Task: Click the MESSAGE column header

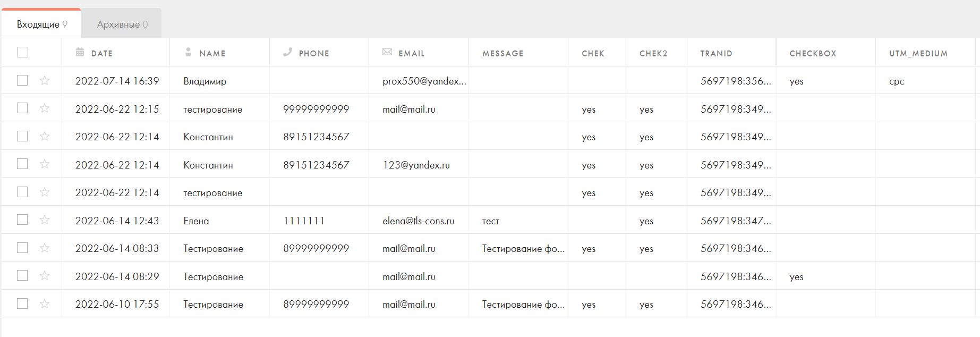Action: 502,53
